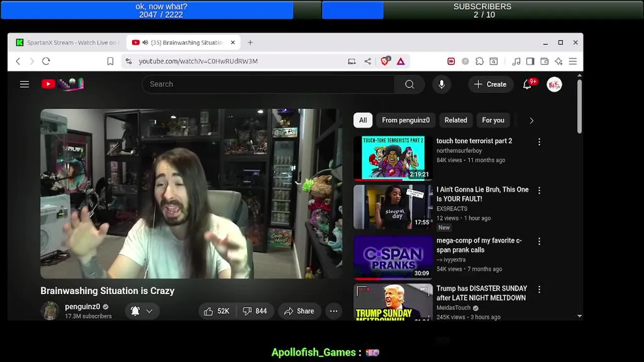Focus the YouTube Search field
644x362 pixels.
point(268,84)
